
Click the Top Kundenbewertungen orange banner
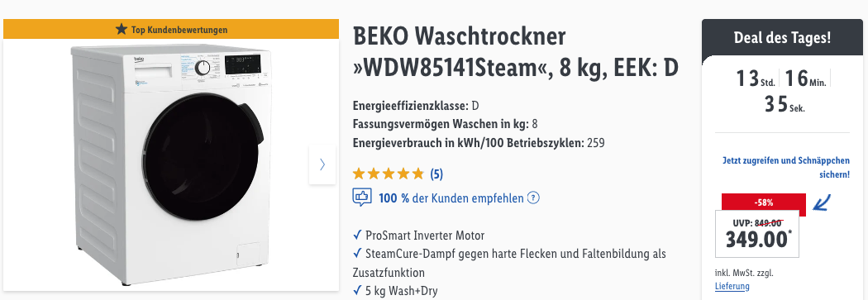coord(171,29)
